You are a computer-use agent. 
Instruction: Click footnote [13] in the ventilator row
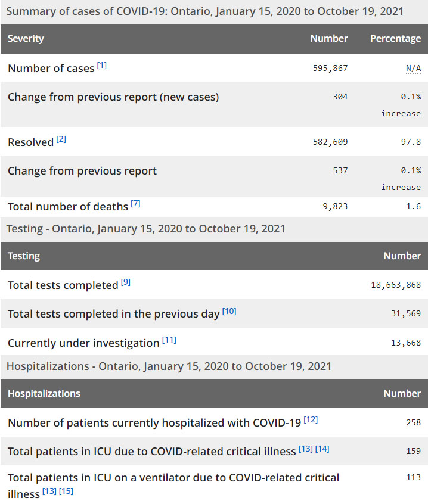click(x=49, y=491)
